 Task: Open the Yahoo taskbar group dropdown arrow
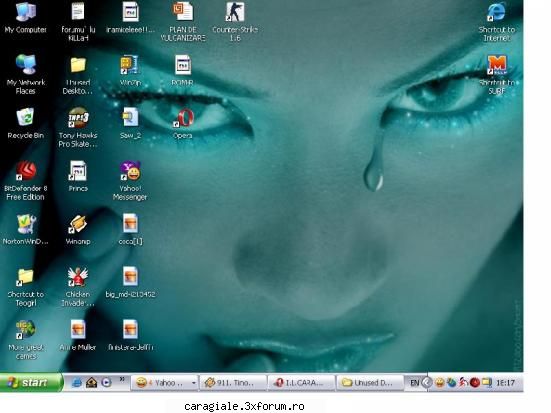pos(193,383)
